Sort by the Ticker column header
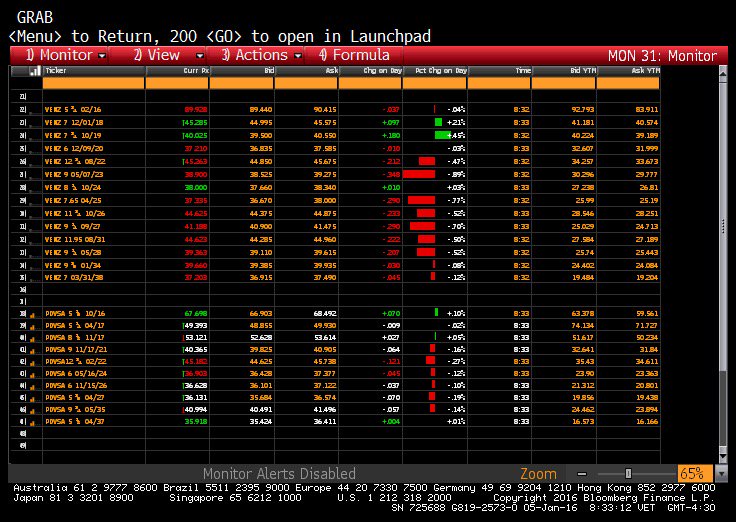Image resolution: width=736 pixels, height=522 pixels. tap(94, 71)
